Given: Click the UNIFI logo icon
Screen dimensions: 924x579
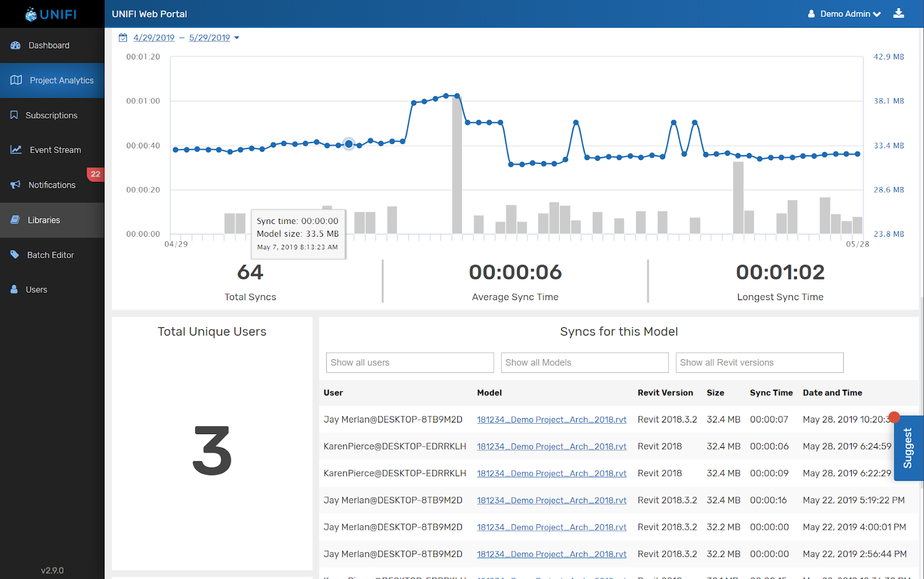Looking at the screenshot, I should [31, 14].
